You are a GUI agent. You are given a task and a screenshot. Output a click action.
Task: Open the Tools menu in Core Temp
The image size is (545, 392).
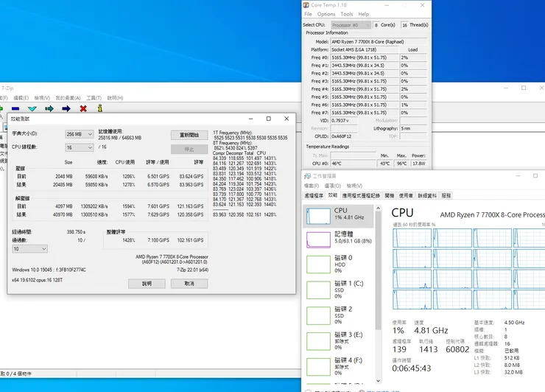[x=346, y=14]
